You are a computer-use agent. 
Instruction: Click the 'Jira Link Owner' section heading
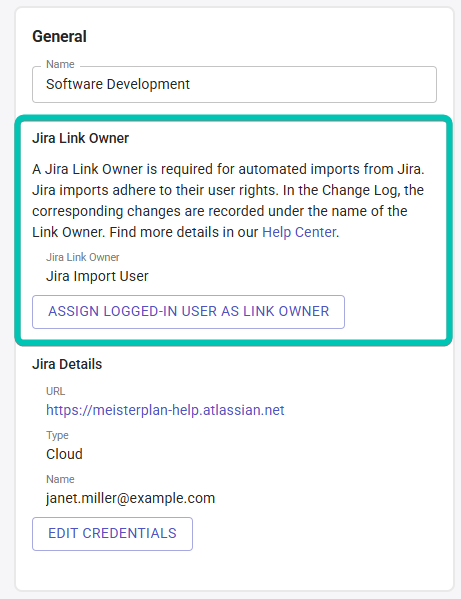point(81,138)
